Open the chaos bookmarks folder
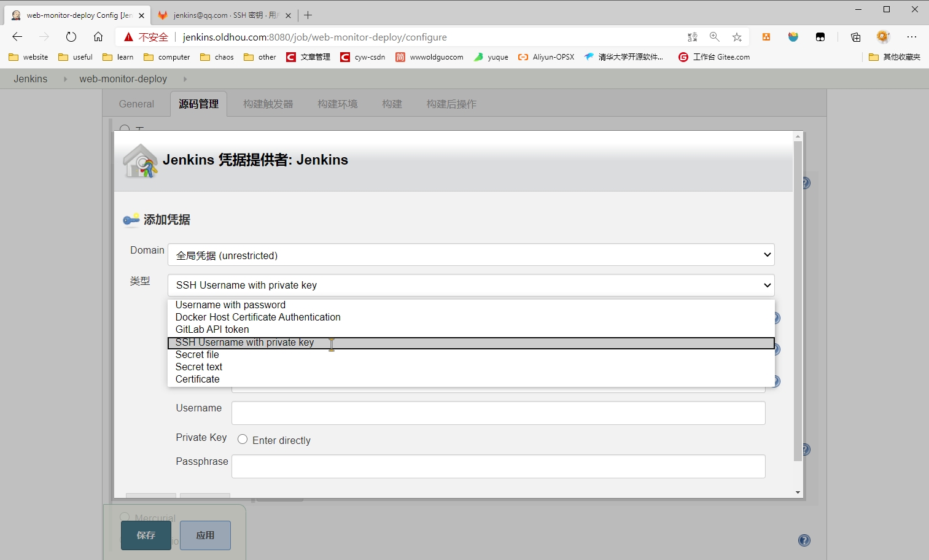This screenshot has width=929, height=560. click(217, 57)
